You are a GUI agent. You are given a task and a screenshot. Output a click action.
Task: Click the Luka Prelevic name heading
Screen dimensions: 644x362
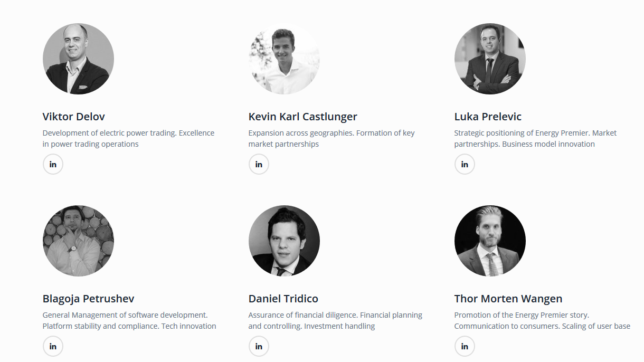tap(488, 117)
